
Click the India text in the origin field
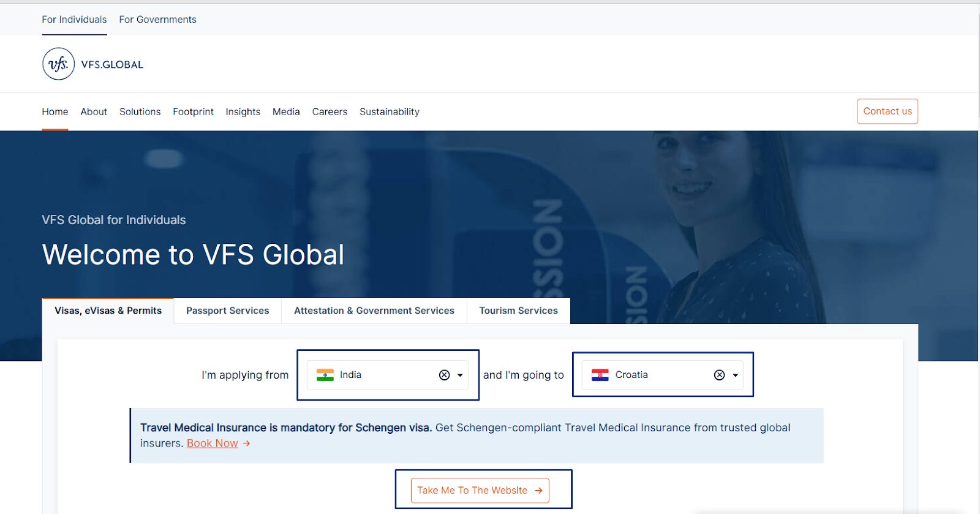(350, 375)
